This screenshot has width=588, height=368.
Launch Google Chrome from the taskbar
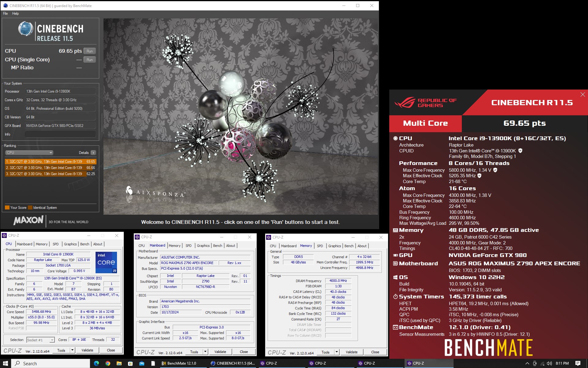click(108, 363)
